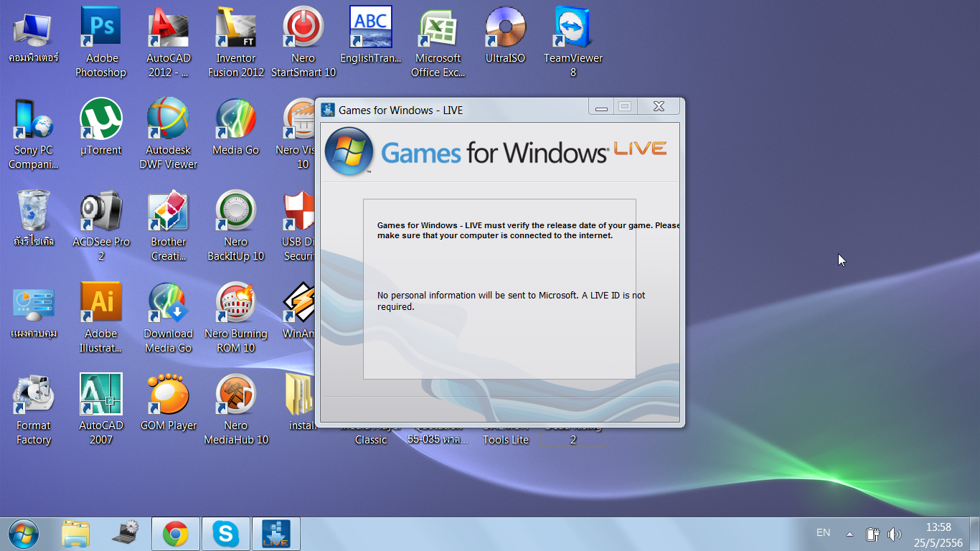Image resolution: width=980 pixels, height=551 pixels.
Task: Open Skype from the taskbar
Action: pos(226,534)
